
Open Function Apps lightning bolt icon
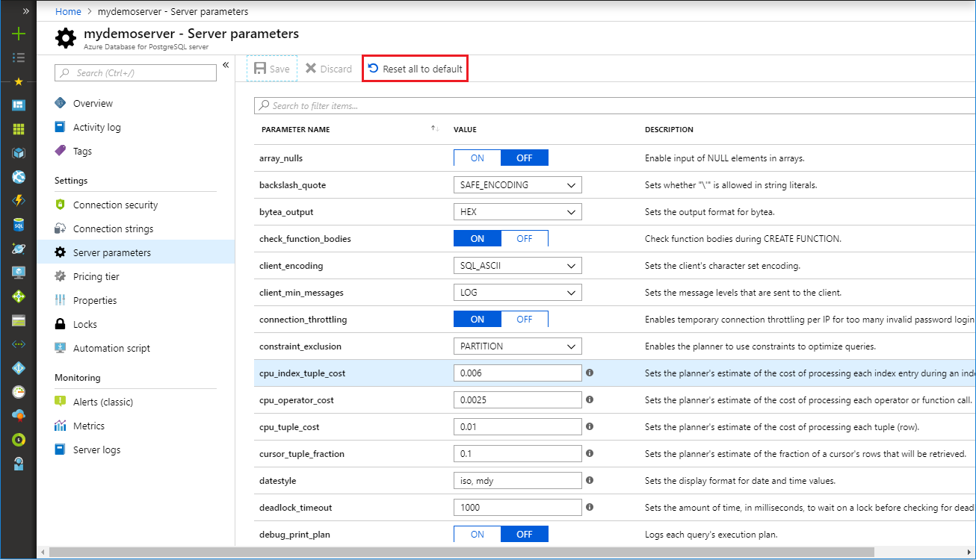click(x=19, y=200)
